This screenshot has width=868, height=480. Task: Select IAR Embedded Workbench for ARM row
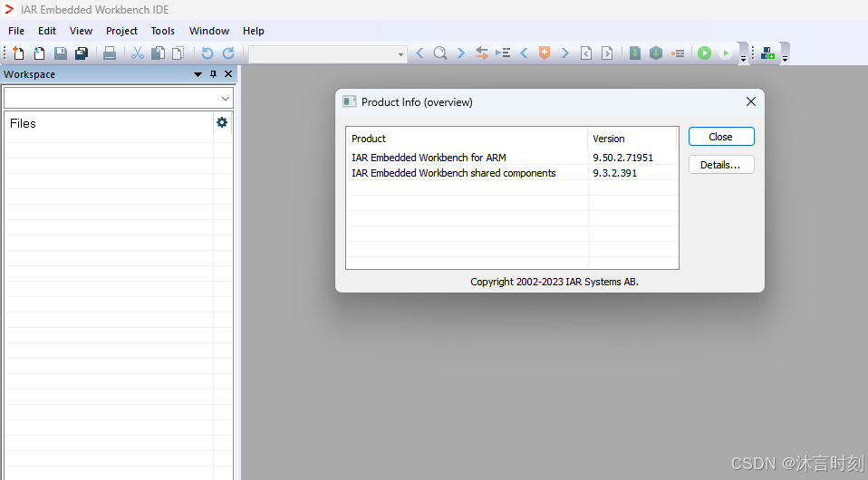[512, 158]
